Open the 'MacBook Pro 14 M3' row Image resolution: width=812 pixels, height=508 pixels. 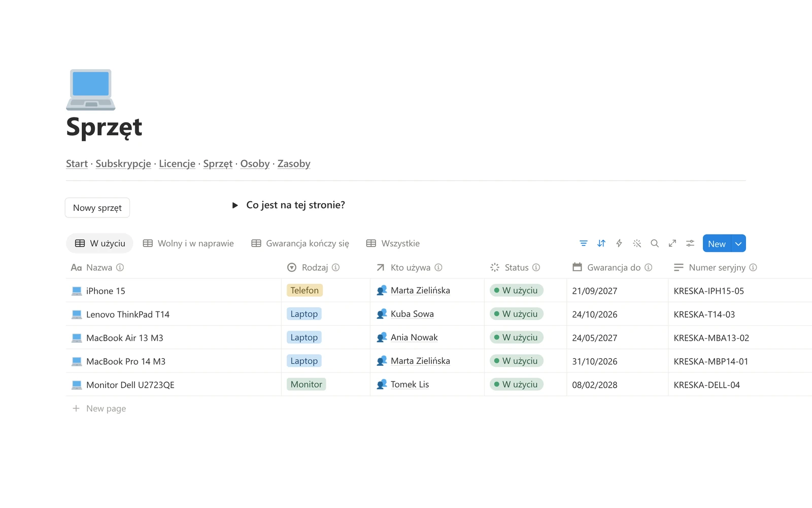(126, 361)
